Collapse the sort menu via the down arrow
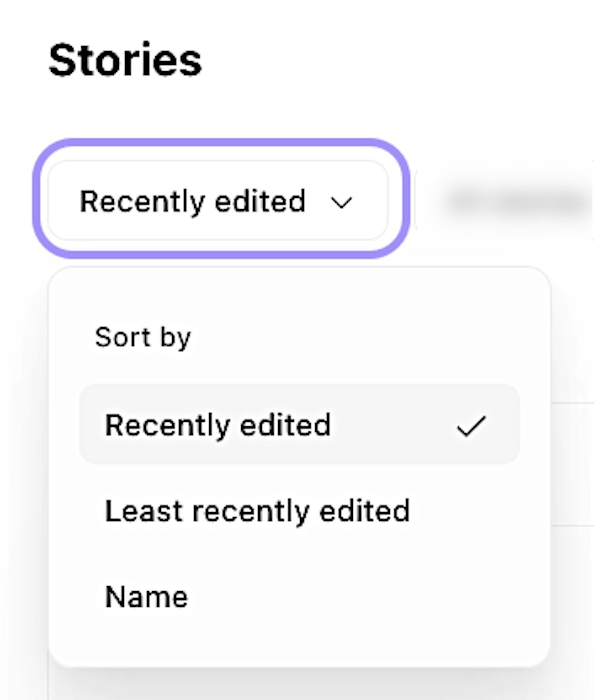Image resolution: width=594 pixels, height=700 pixels. (x=341, y=202)
